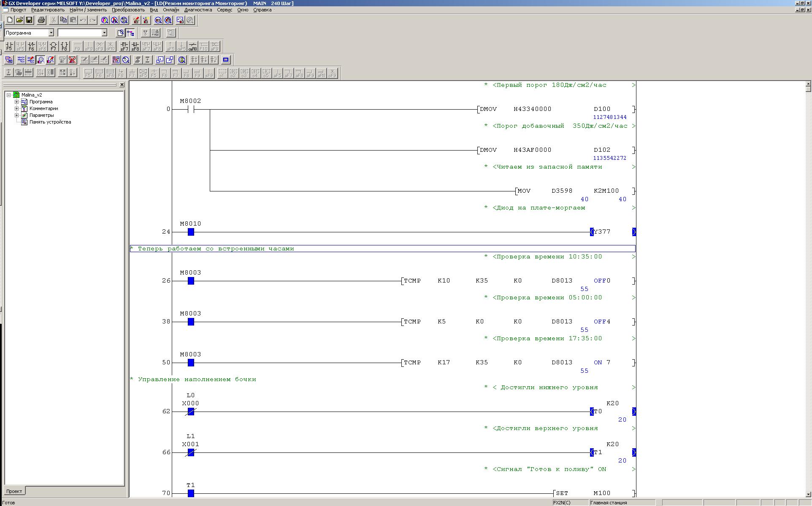Insert rising pulse contact sF7
812x506 pixels.
tap(124, 46)
